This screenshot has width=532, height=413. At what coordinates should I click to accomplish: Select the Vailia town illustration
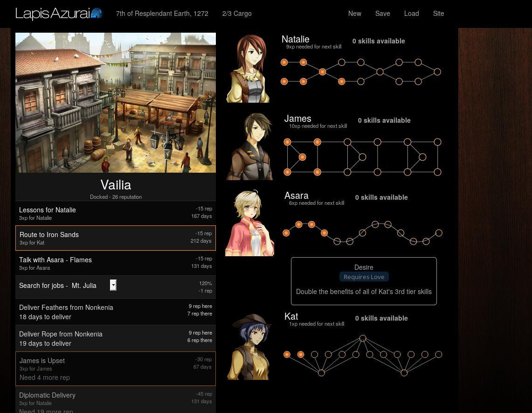click(116, 103)
